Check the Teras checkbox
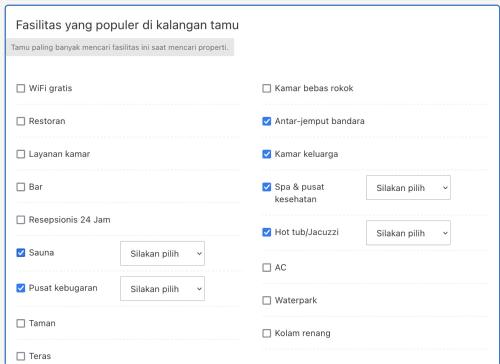 tap(21, 356)
